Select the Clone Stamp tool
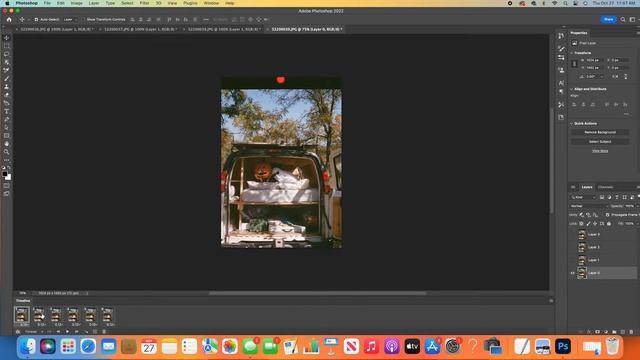 click(7, 87)
